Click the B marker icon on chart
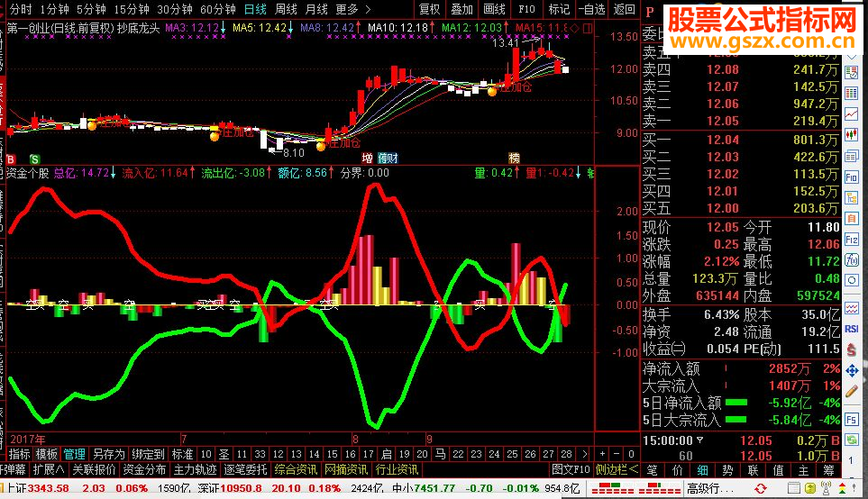868x499 pixels. (11, 159)
